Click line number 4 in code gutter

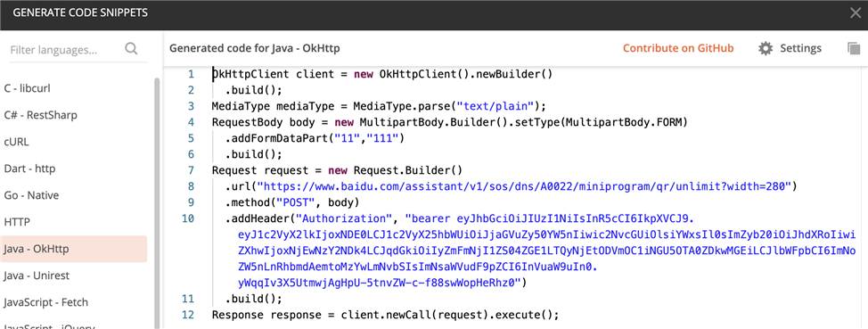coord(191,122)
